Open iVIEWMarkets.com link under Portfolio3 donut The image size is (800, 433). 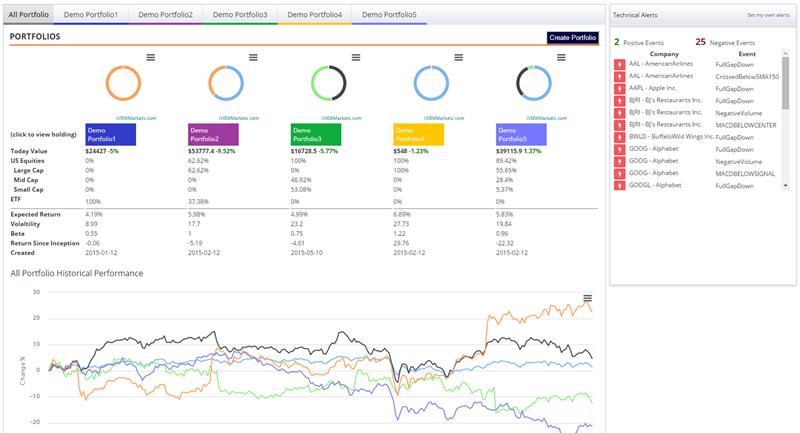(341, 118)
